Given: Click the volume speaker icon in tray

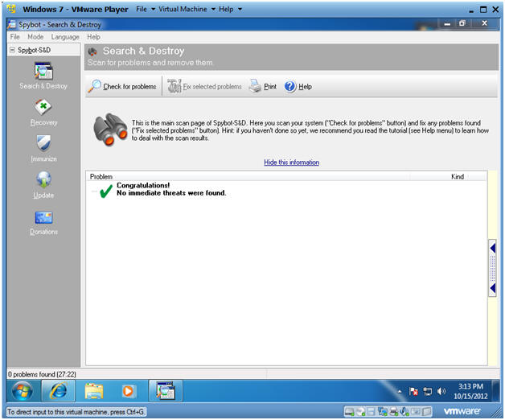Looking at the screenshot, I should (x=441, y=391).
